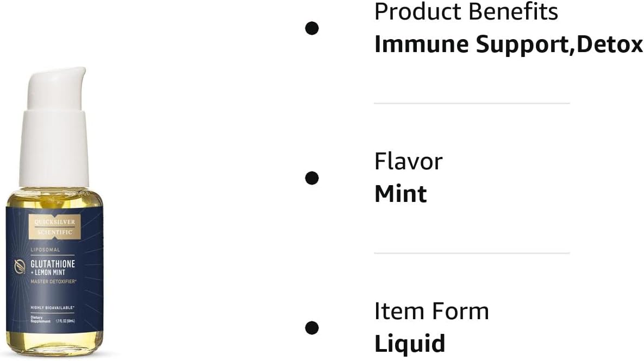Click the Quicksilver Scientific logo on the bottle
The width and height of the screenshot is (644, 361).
[x=54, y=226]
